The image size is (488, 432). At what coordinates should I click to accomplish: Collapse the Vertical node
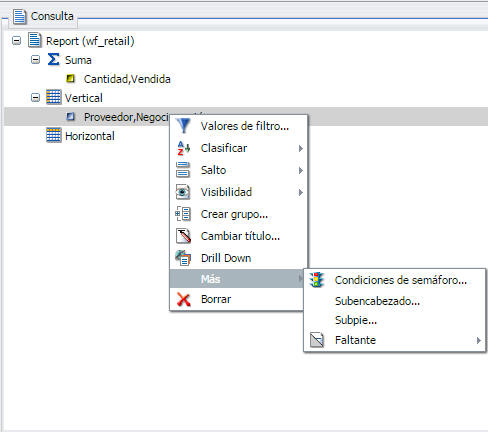click(35, 98)
